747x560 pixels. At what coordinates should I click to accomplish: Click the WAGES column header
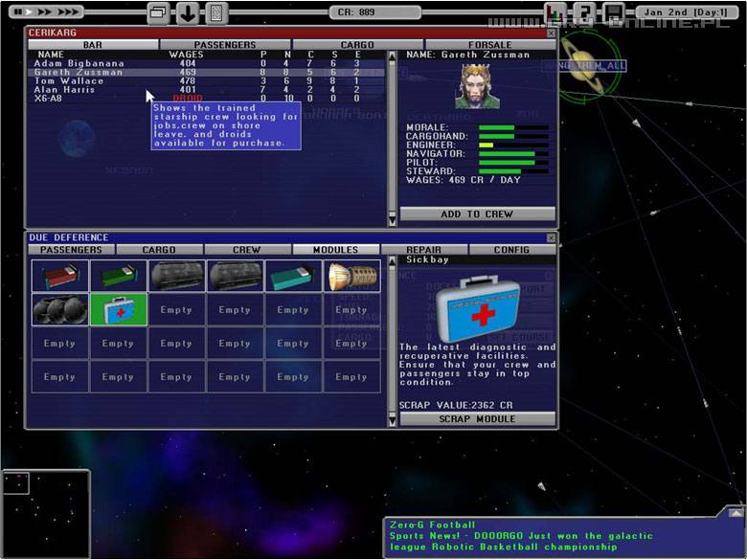[187, 55]
